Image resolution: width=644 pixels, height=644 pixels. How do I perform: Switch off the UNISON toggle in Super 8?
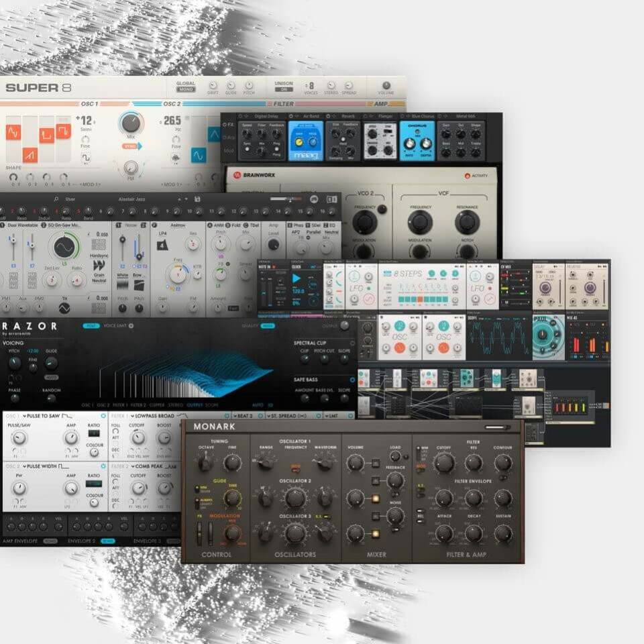coord(284,88)
